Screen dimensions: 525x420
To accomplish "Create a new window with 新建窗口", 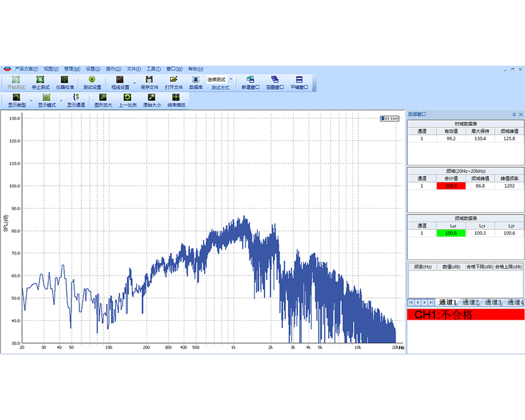I will click(251, 83).
